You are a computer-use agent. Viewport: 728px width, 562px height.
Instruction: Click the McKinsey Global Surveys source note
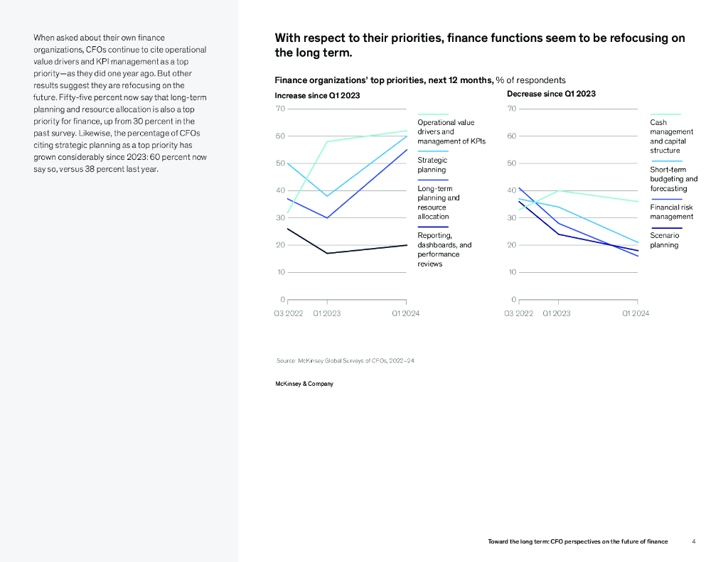[345, 361]
